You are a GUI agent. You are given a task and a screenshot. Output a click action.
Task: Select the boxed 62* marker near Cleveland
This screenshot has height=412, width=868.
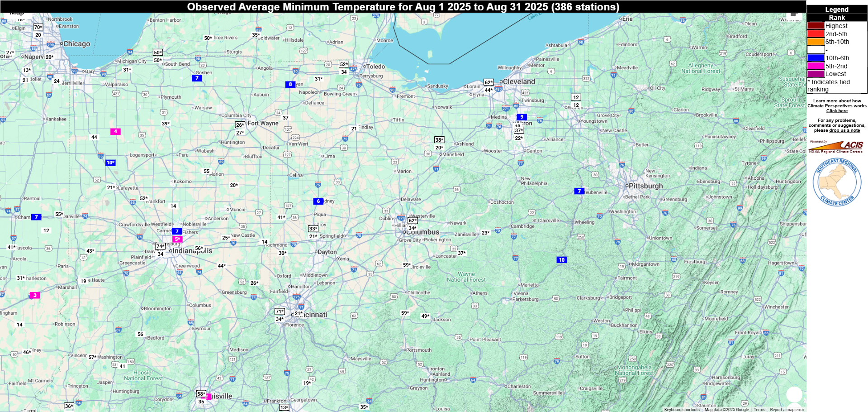(489, 82)
